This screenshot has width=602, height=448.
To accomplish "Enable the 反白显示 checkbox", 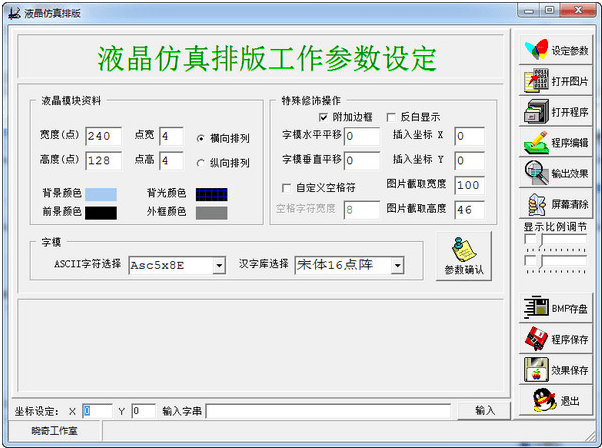I will pyautogui.click(x=391, y=117).
